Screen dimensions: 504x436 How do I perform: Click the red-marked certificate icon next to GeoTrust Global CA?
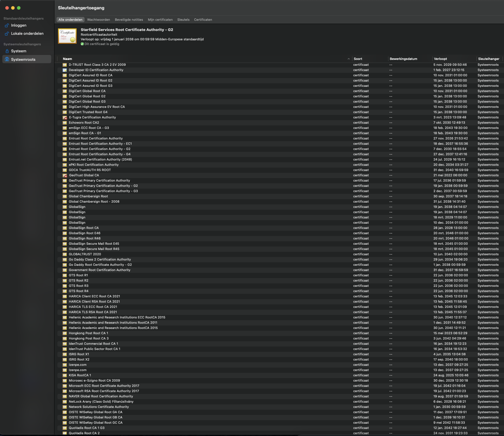(65, 175)
